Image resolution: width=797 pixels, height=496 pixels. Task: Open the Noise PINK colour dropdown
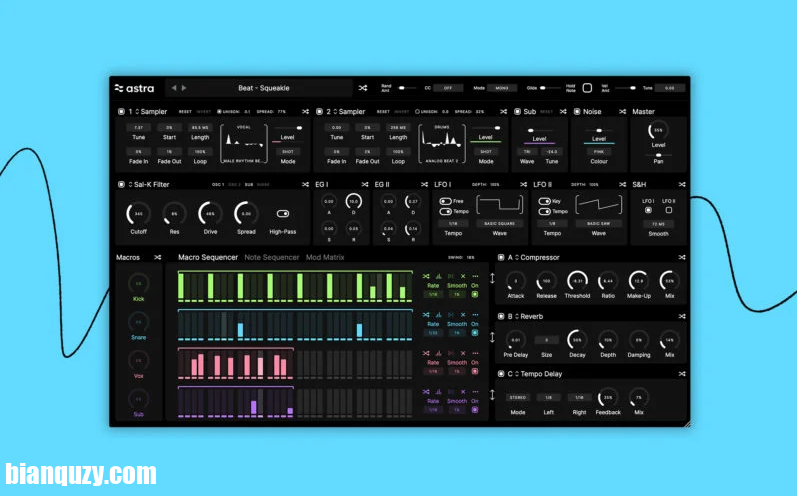[x=599, y=151]
